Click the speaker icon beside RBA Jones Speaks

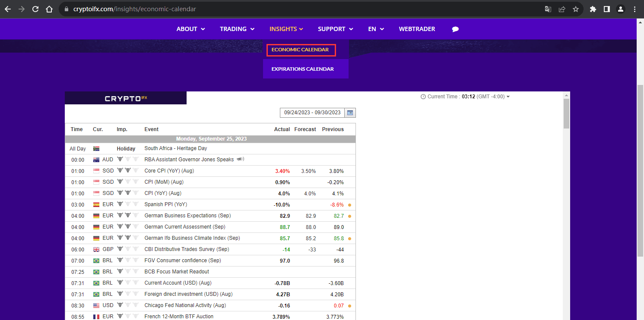point(240,159)
